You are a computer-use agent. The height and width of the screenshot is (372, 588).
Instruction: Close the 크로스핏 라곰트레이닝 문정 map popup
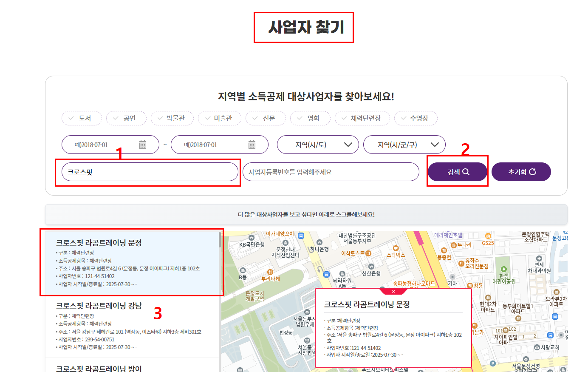point(393,292)
